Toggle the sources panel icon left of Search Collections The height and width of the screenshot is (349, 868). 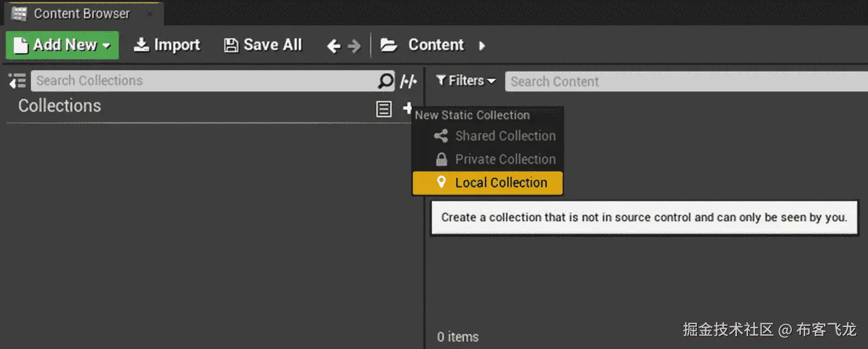point(17,81)
